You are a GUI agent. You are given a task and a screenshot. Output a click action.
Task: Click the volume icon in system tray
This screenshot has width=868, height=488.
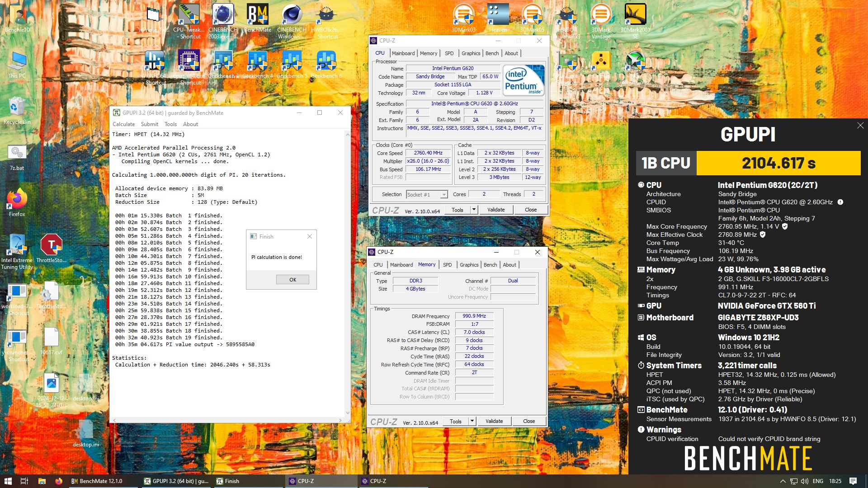click(805, 481)
